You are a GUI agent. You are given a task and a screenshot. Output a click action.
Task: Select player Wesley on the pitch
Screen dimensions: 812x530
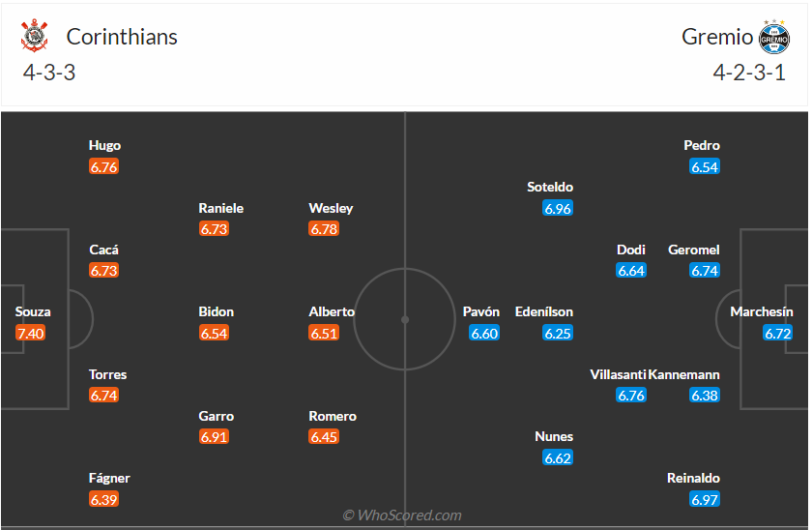pyautogui.click(x=331, y=208)
